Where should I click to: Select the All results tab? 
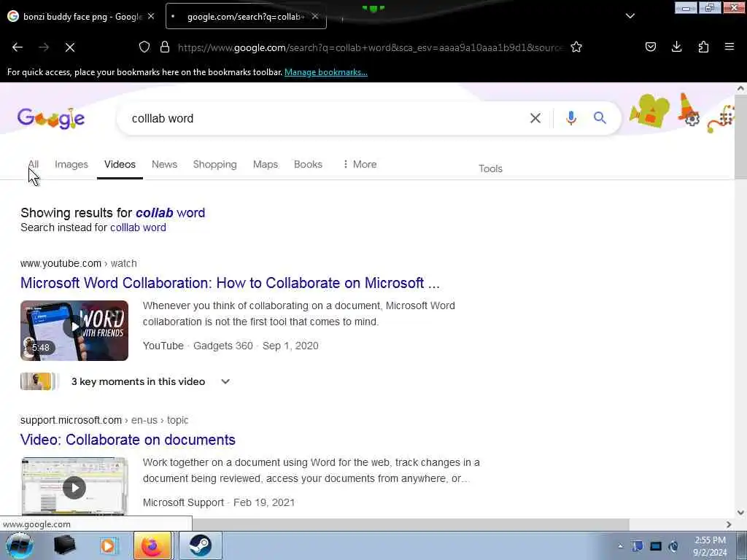[34, 164]
